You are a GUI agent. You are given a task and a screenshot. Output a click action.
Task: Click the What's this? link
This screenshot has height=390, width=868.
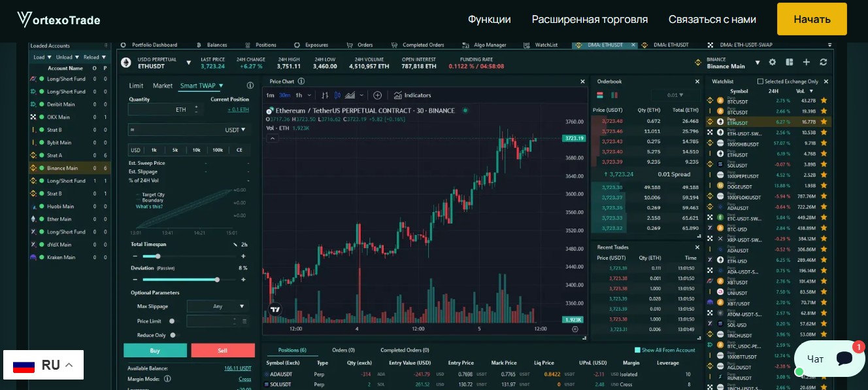click(x=149, y=207)
